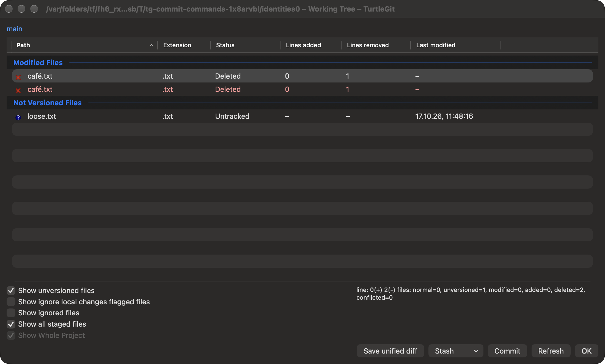Screen dimensions: 605x364
Task: Click the question-mark icon beside loose.txt
Action: (18, 117)
